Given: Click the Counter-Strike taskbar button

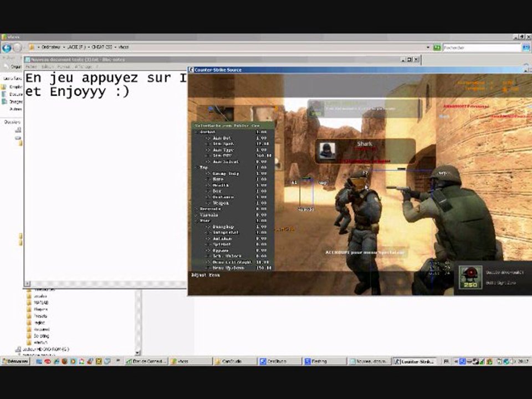Looking at the screenshot, I should coord(415,361).
